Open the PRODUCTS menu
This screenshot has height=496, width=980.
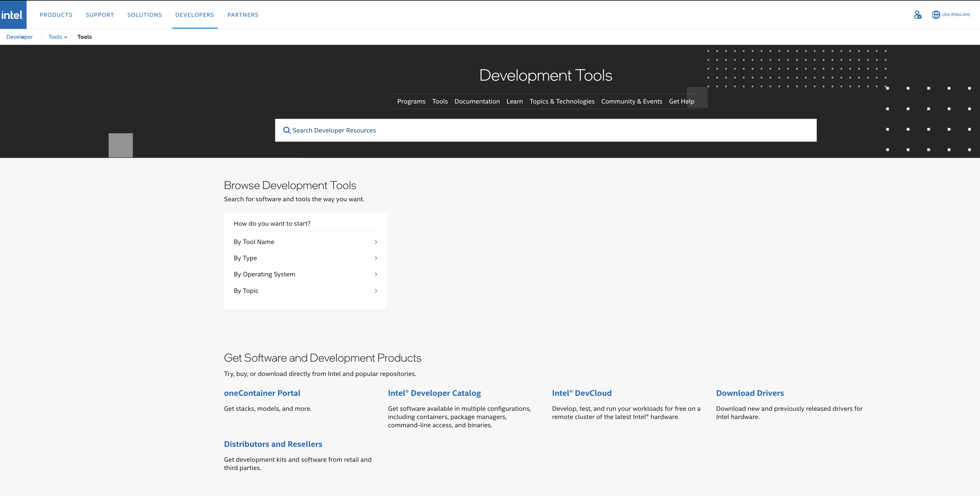pyautogui.click(x=56, y=14)
